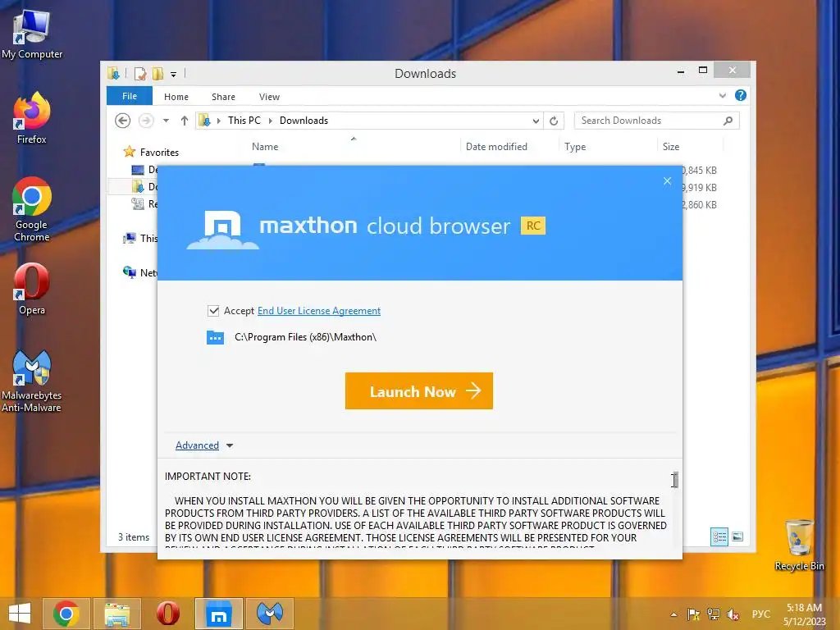
Task: Select Favorites in navigation pane
Action: point(159,152)
